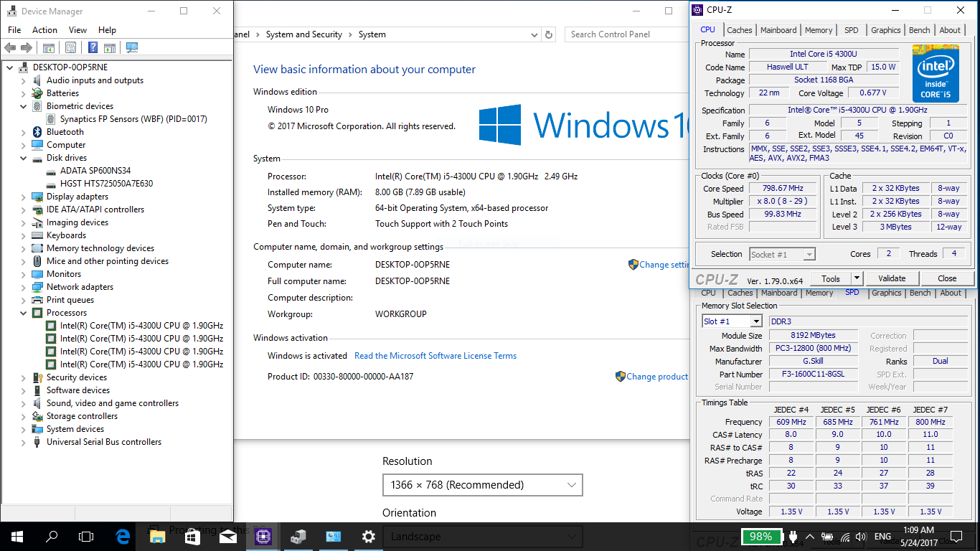
Task: Collapse the Biometric devices node
Action: tap(24, 106)
